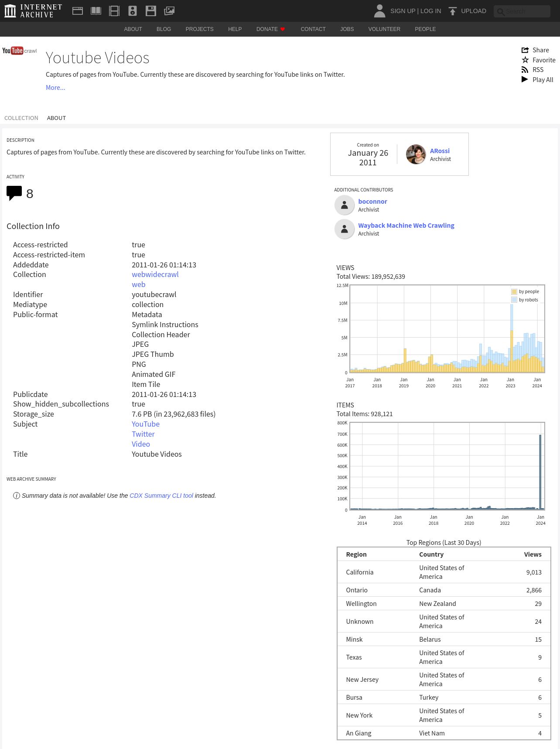Click the upload arrow icon
The image size is (560, 749).
coord(453,11)
